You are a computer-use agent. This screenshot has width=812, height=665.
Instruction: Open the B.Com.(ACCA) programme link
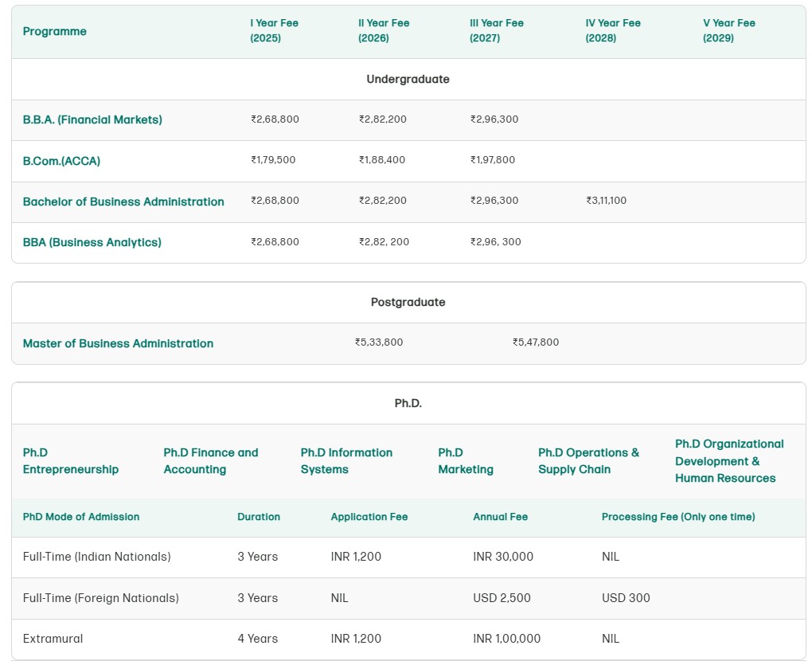[x=61, y=162]
